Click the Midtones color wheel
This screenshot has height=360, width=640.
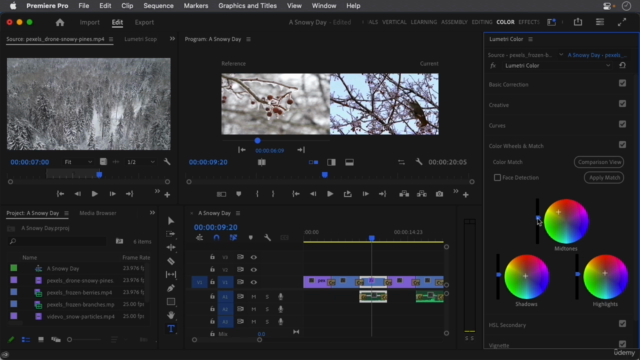click(566, 222)
